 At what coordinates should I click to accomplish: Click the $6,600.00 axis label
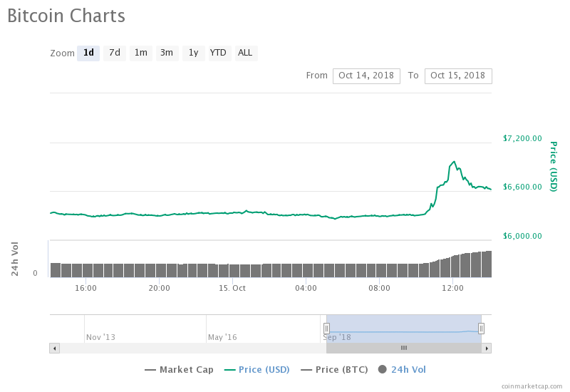522,187
